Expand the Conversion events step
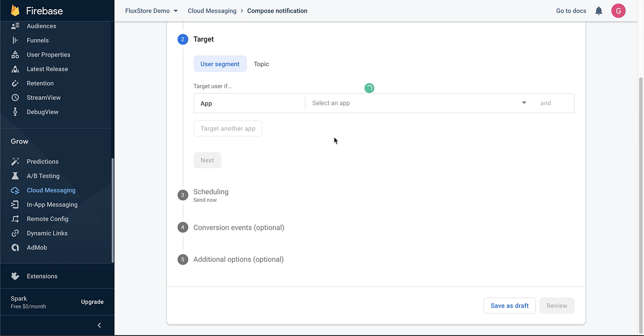 (238, 228)
